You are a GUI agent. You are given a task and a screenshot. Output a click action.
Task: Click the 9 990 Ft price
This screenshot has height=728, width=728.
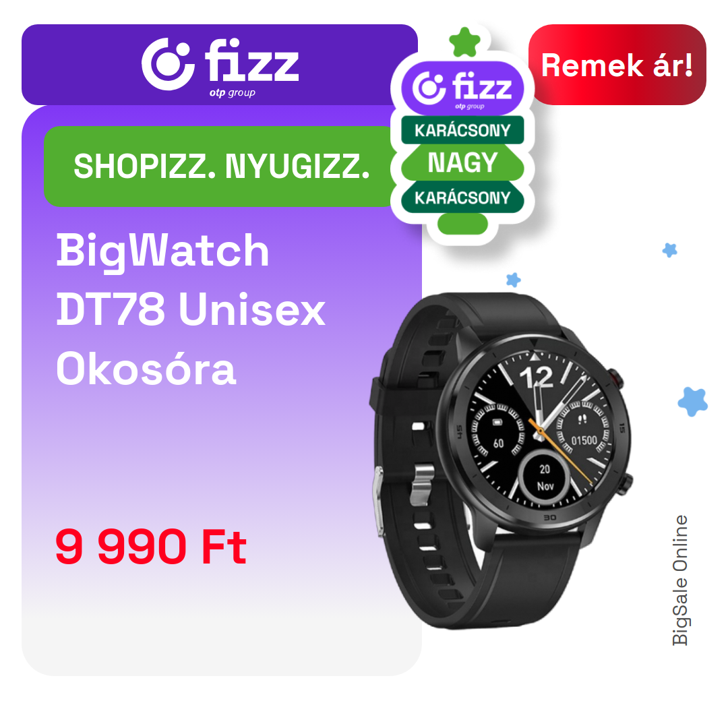coord(150,547)
